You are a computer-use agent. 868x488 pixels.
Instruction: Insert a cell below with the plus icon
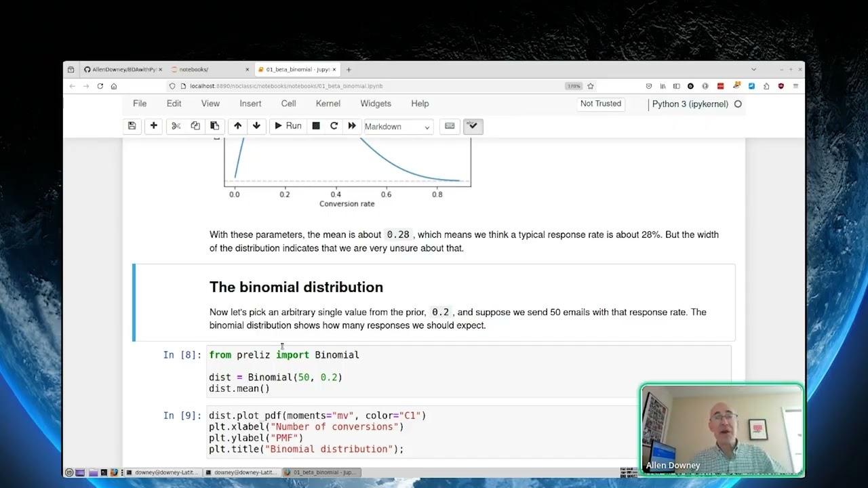pos(153,126)
